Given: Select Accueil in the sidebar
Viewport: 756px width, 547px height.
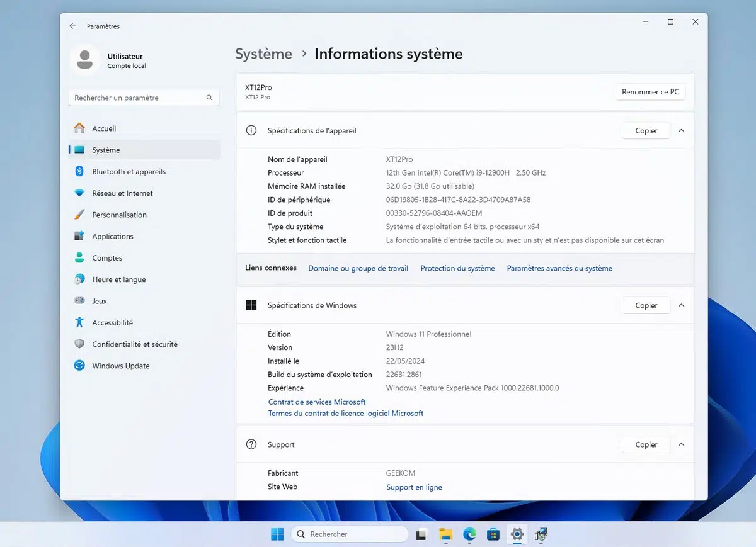Looking at the screenshot, I should 104,128.
